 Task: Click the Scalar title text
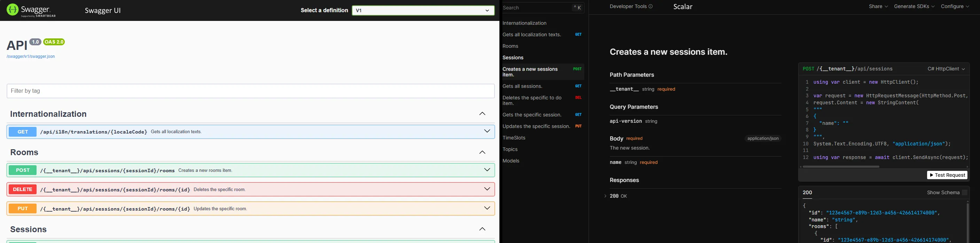pos(683,7)
